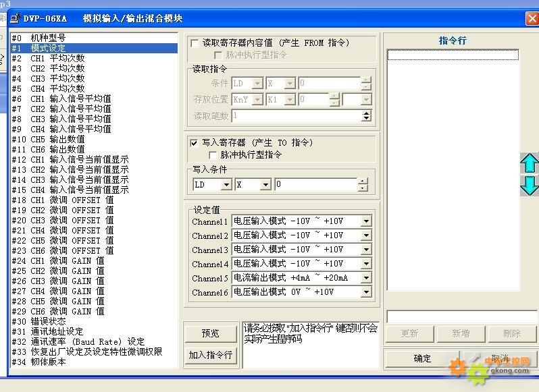This screenshot has width=539, height=392.
Task: Open the LD write condition dropdown
Action: (226, 184)
